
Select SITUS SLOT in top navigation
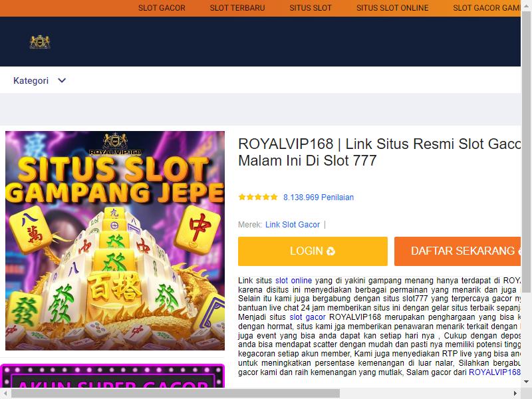coord(311,8)
